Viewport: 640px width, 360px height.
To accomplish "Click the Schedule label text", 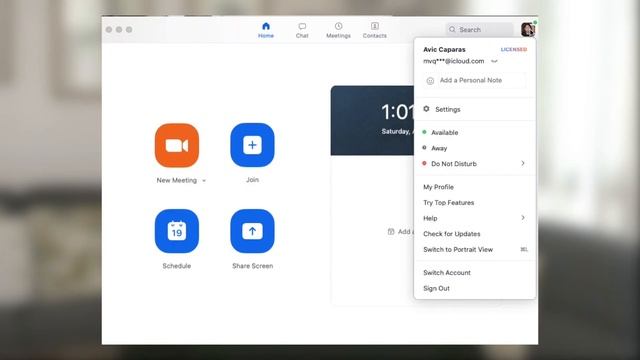I will (x=177, y=266).
